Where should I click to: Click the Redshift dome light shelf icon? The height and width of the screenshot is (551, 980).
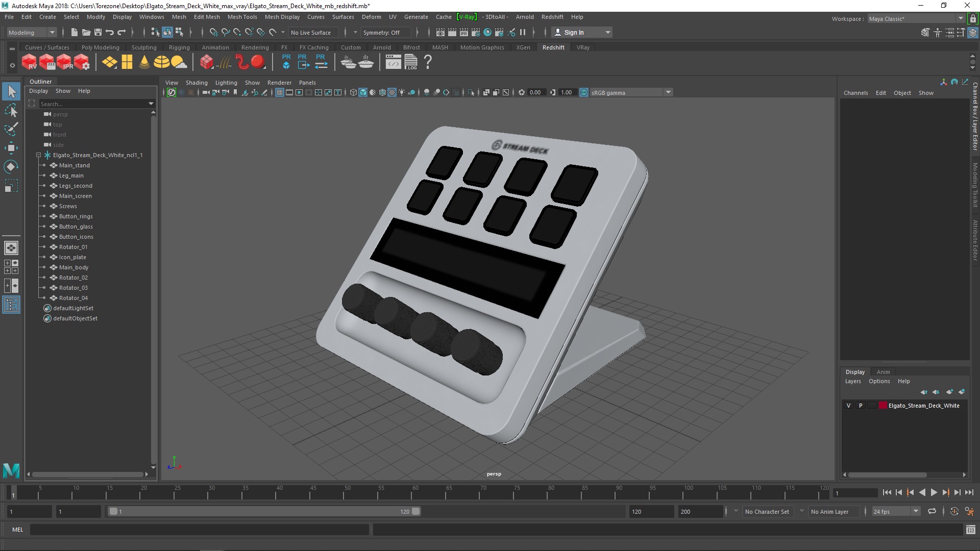[162, 62]
